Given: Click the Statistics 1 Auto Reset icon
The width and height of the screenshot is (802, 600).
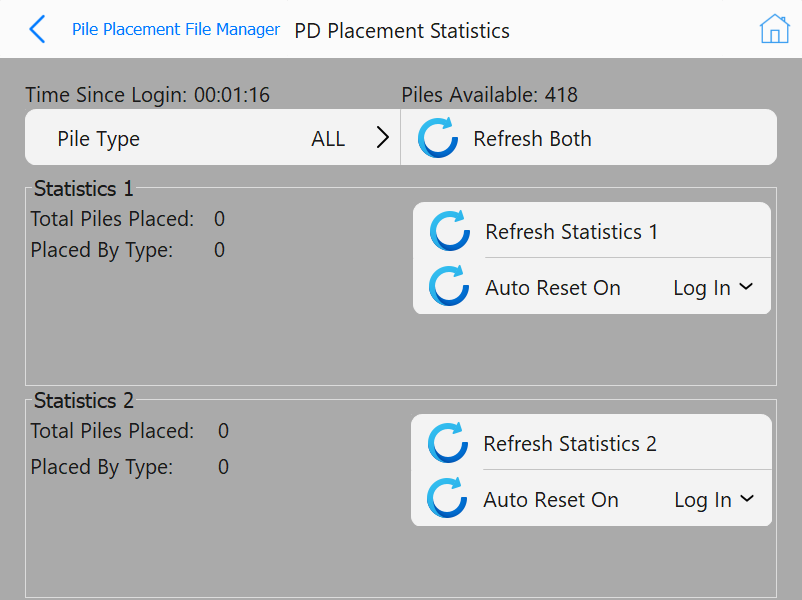Looking at the screenshot, I should click(449, 286).
